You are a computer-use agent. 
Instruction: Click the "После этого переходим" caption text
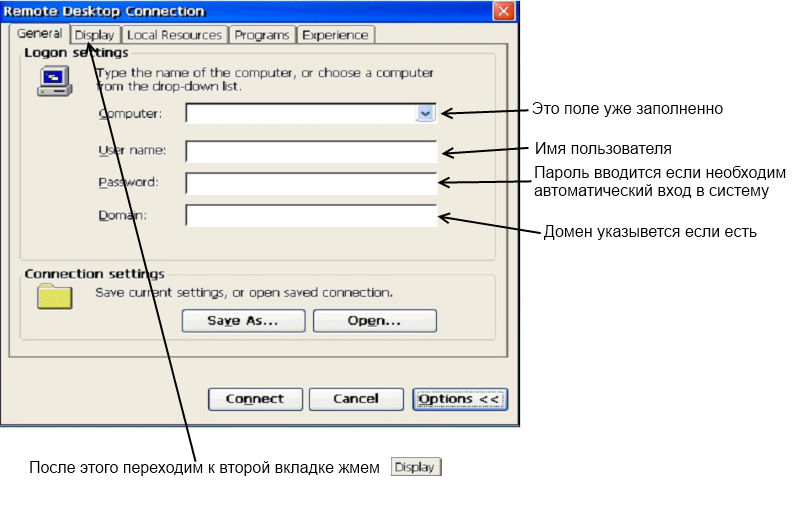coord(204,467)
